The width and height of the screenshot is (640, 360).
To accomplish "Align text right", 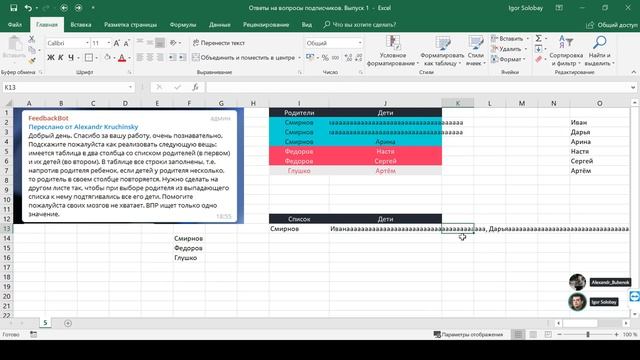I will [160, 58].
